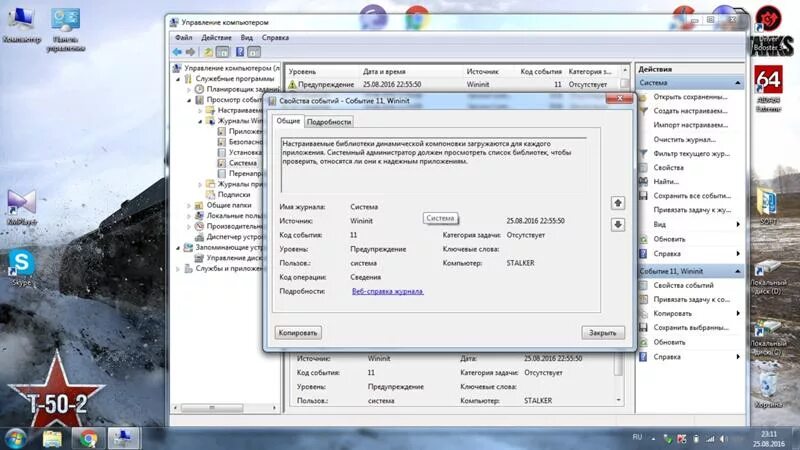Collapse the Система actions section header
Viewport: 800px width, 450px height.
(x=737, y=83)
